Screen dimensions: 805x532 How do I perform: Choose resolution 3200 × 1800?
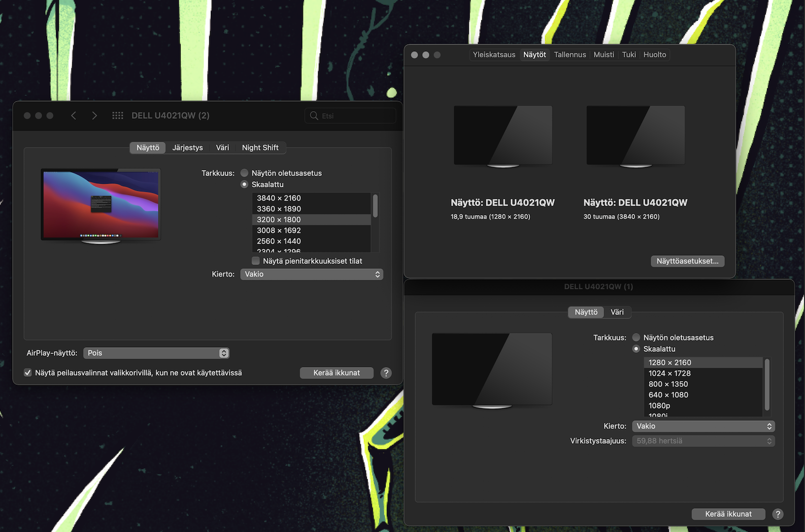pos(312,220)
